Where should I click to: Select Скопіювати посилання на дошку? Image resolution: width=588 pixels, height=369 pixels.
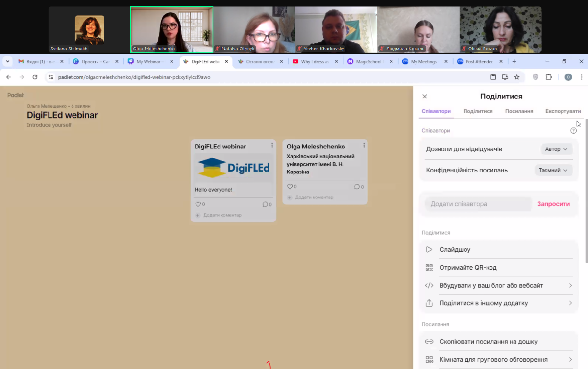pyautogui.click(x=488, y=342)
